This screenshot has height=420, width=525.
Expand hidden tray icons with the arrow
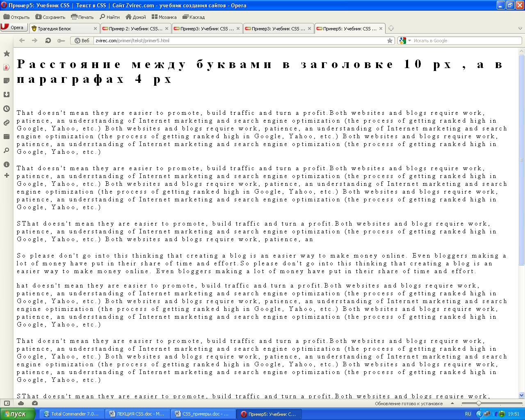pos(479,414)
